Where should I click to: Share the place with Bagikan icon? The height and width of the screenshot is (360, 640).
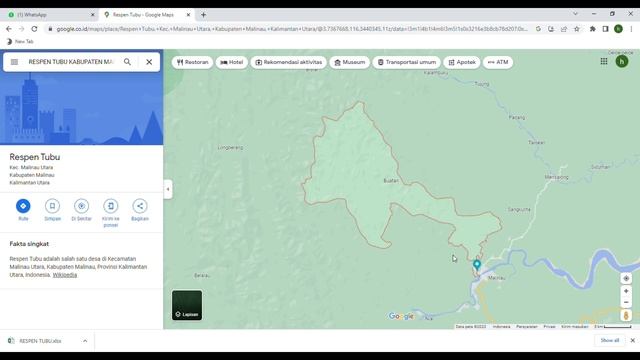click(x=140, y=206)
